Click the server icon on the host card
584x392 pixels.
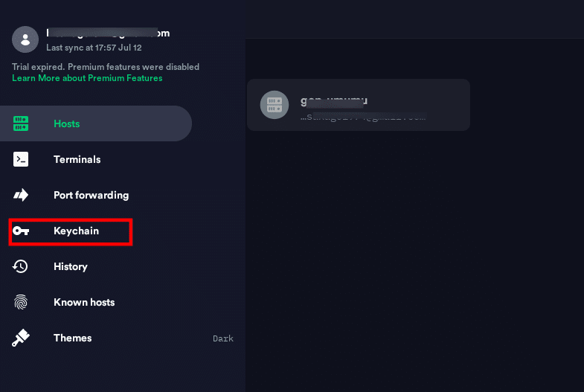click(274, 105)
